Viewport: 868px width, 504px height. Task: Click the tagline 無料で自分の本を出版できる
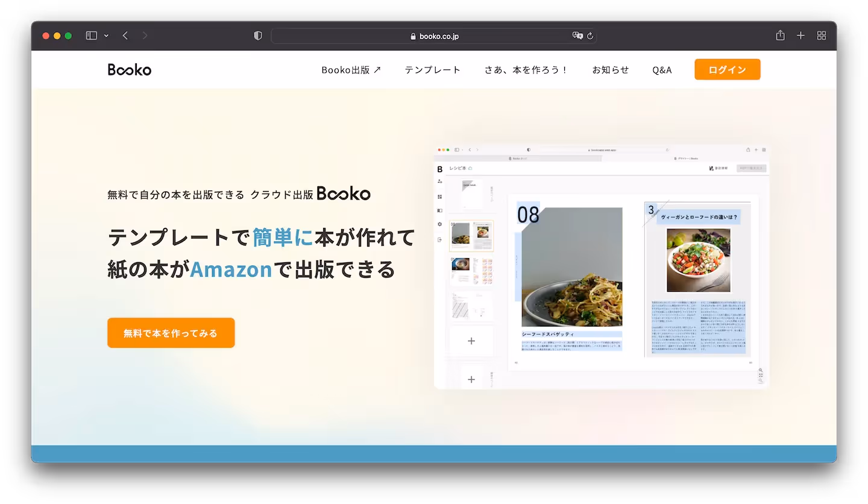[176, 194]
